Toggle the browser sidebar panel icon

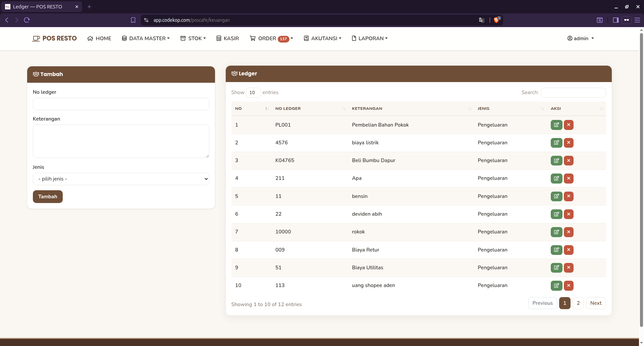coord(615,20)
